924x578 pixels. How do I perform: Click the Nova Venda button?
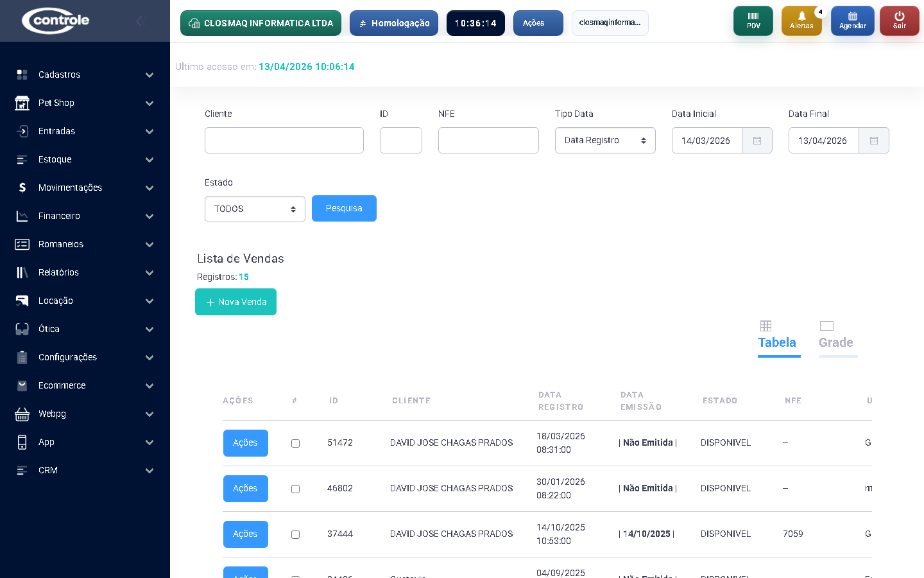click(x=235, y=302)
